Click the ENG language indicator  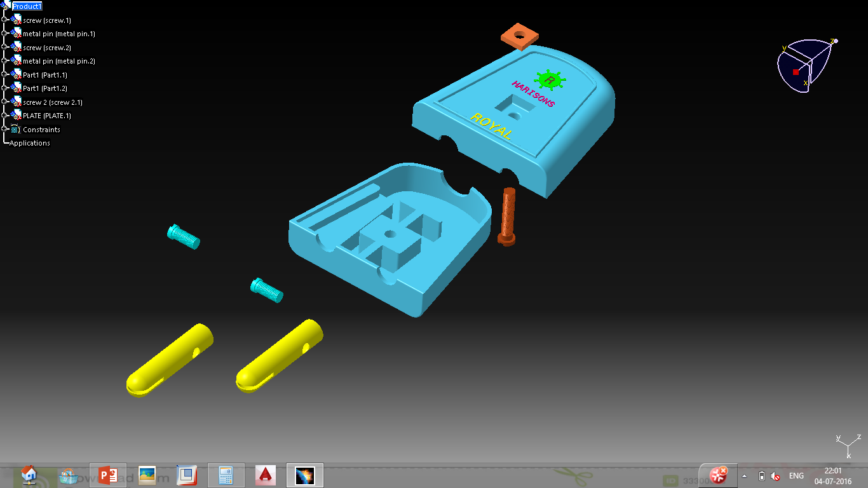coord(796,476)
